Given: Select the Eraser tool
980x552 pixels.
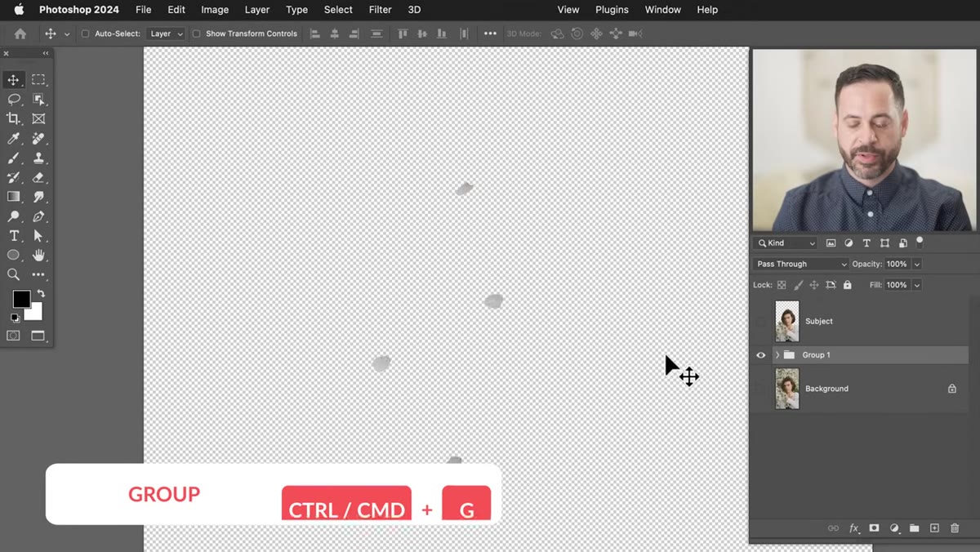Looking at the screenshot, I should [38, 177].
